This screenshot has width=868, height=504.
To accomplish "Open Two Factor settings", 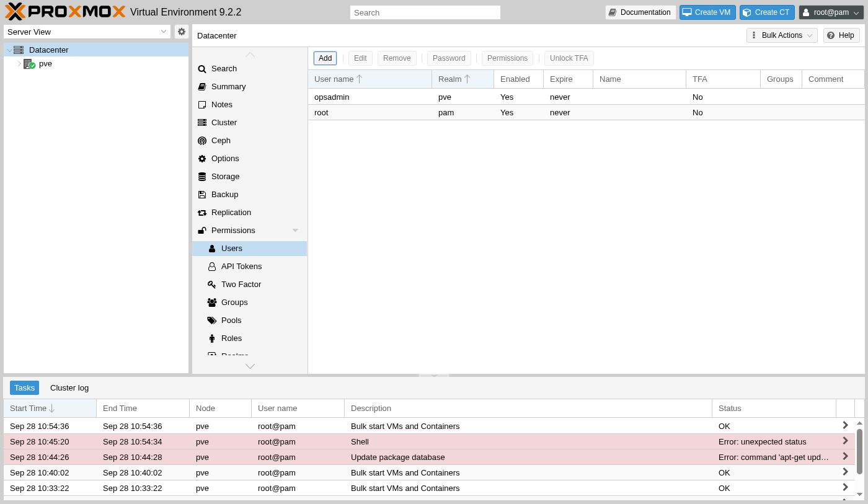I will pyautogui.click(x=249, y=285).
